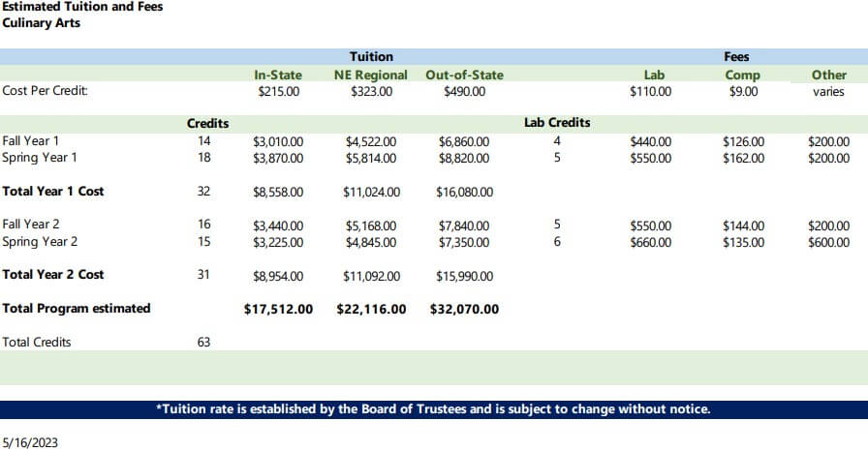
Task: Click the "In-State" column header
Action: click(278, 75)
